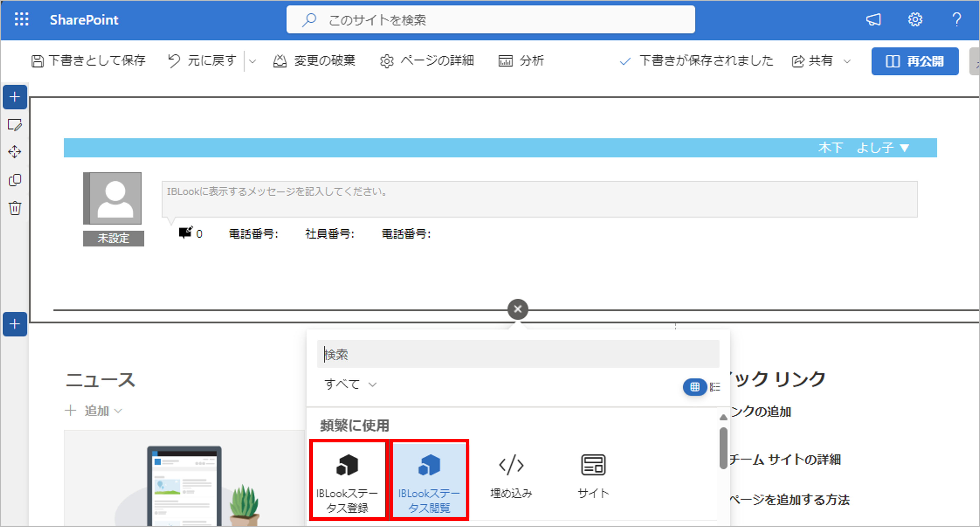Open the megaphone announcements icon
The width and height of the screenshot is (980, 527).
874,19
